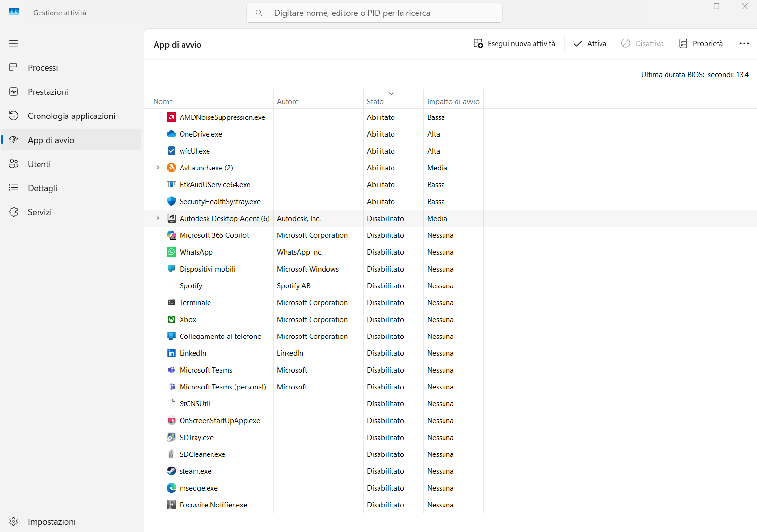
Task: Click the OnScreenStartUpApp.exe icon
Action: click(x=171, y=420)
